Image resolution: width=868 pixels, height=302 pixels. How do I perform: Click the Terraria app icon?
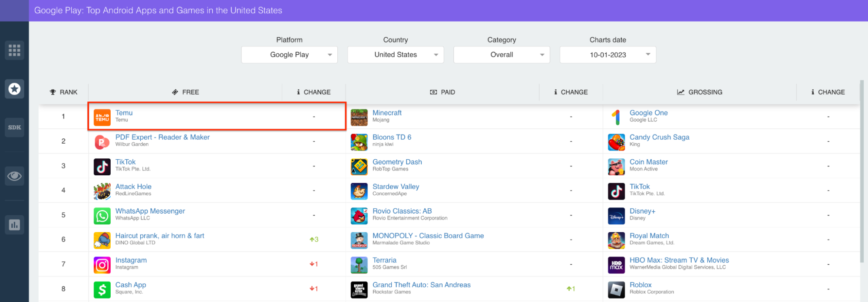pos(359,265)
